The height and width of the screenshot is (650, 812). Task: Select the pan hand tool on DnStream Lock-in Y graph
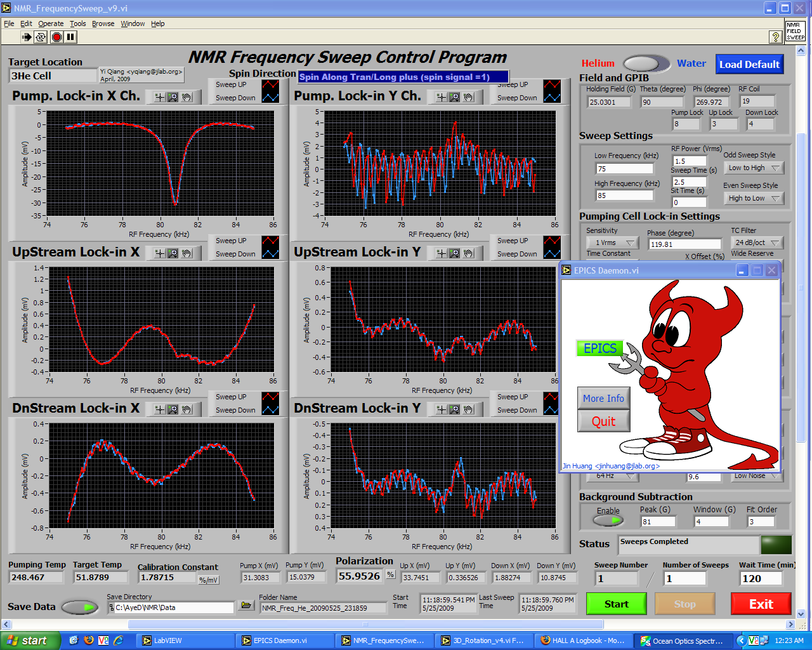coord(469,409)
